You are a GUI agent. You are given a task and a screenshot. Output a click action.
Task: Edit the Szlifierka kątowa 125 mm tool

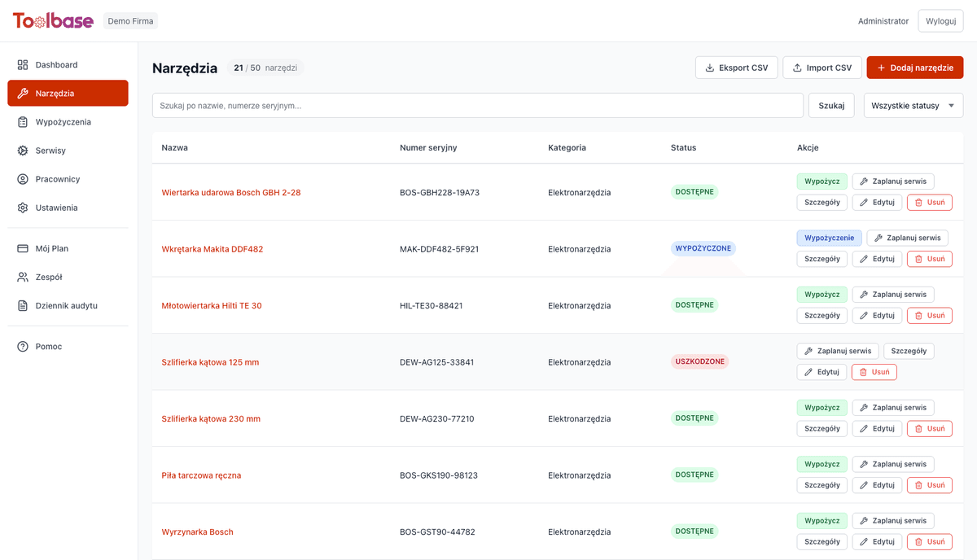pos(821,372)
